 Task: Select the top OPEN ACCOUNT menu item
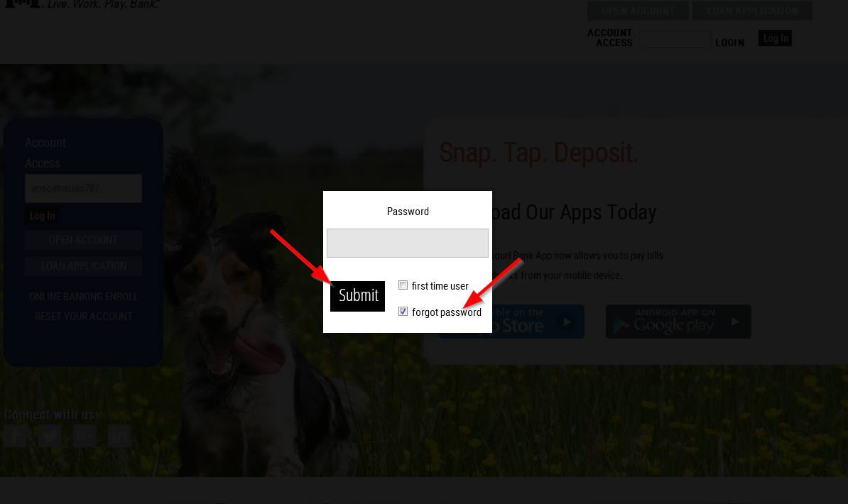point(638,11)
